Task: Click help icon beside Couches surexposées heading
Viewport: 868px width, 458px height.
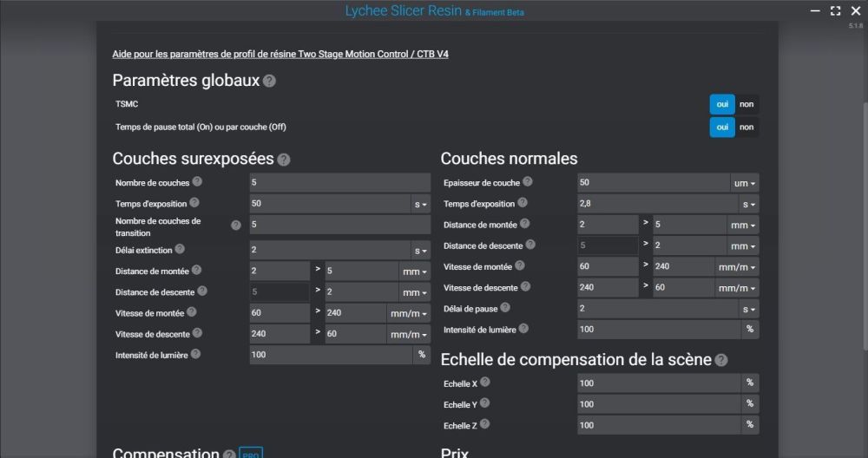Action: (x=284, y=160)
